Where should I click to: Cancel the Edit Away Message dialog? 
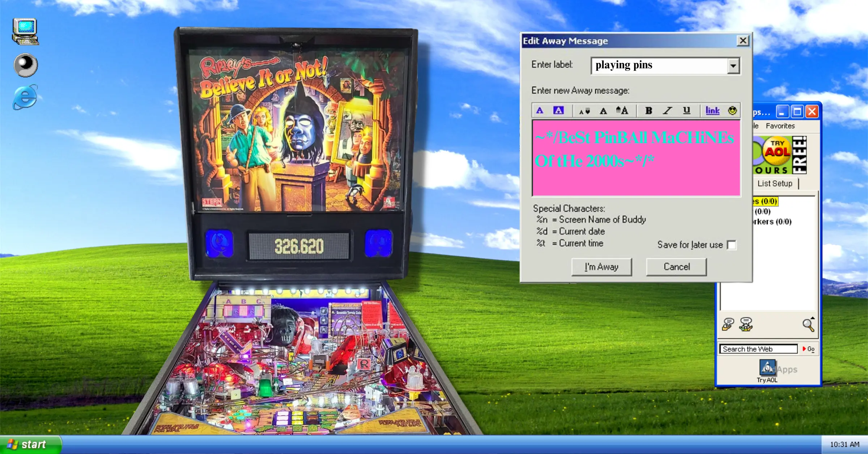pos(676,267)
